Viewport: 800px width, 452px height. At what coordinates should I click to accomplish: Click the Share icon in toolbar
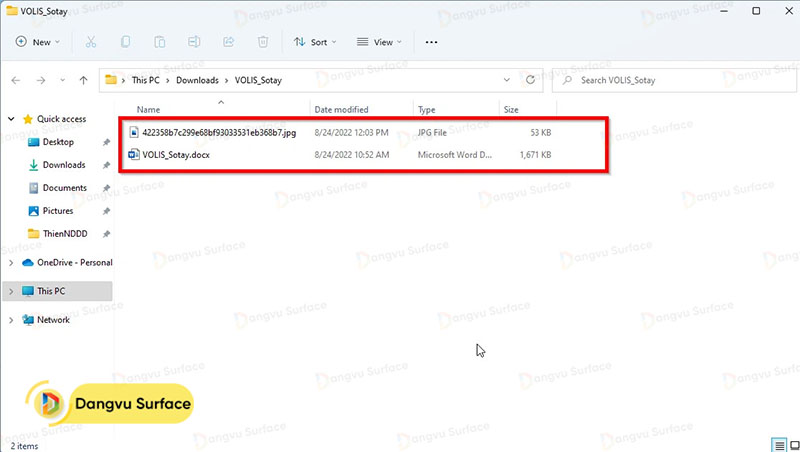(229, 42)
